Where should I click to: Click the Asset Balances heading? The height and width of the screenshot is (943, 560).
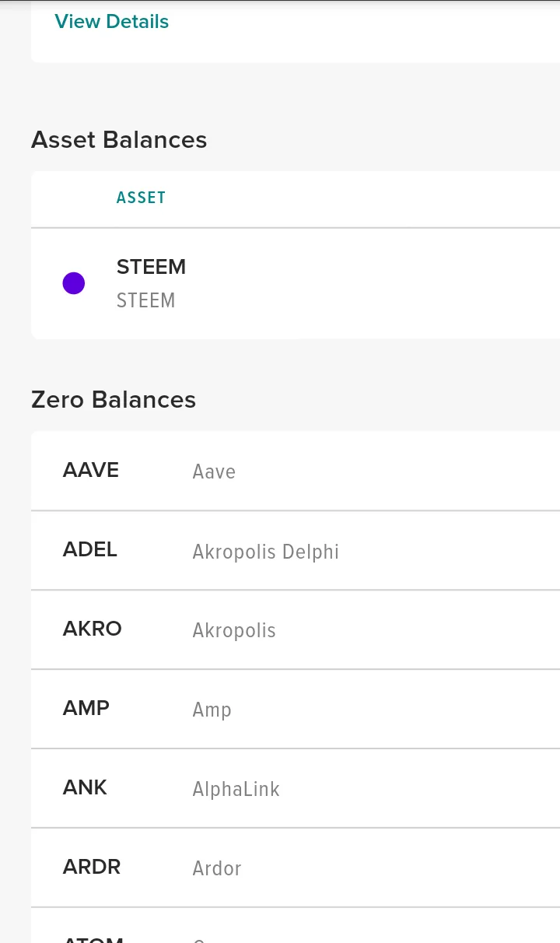[119, 140]
